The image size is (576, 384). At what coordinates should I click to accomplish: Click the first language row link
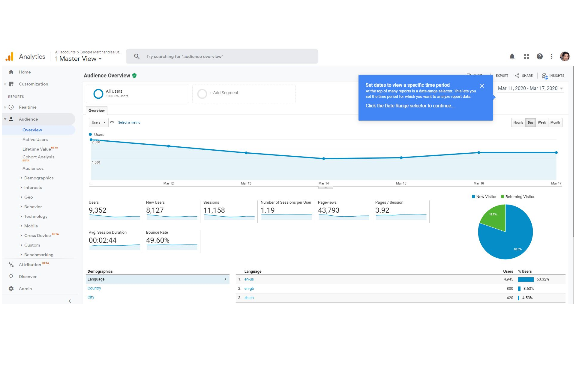(249, 280)
